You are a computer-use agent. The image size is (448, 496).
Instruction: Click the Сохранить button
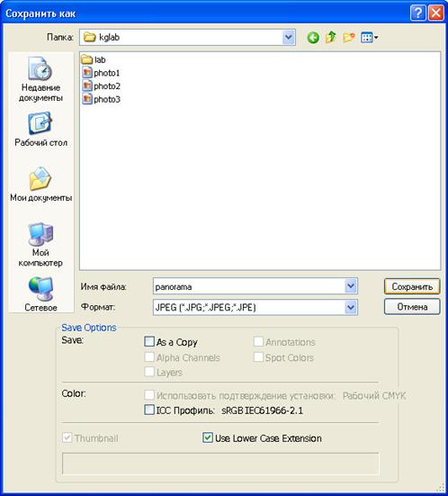pyautogui.click(x=412, y=286)
